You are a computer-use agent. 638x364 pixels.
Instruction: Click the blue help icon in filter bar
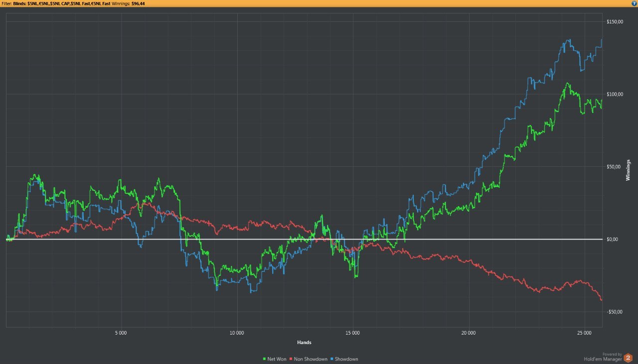634,3
